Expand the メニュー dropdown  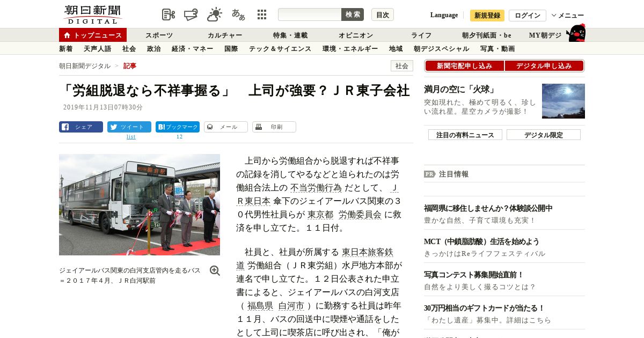[568, 16]
